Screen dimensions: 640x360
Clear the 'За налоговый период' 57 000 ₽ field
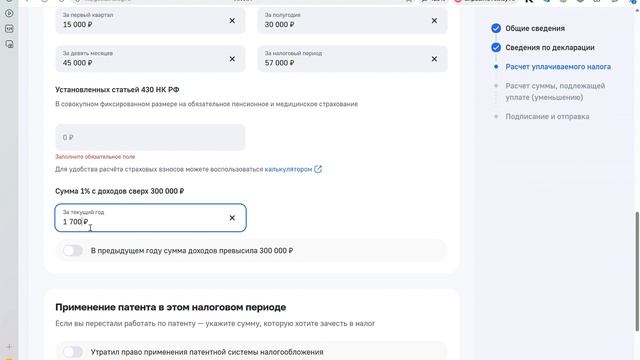point(434,59)
